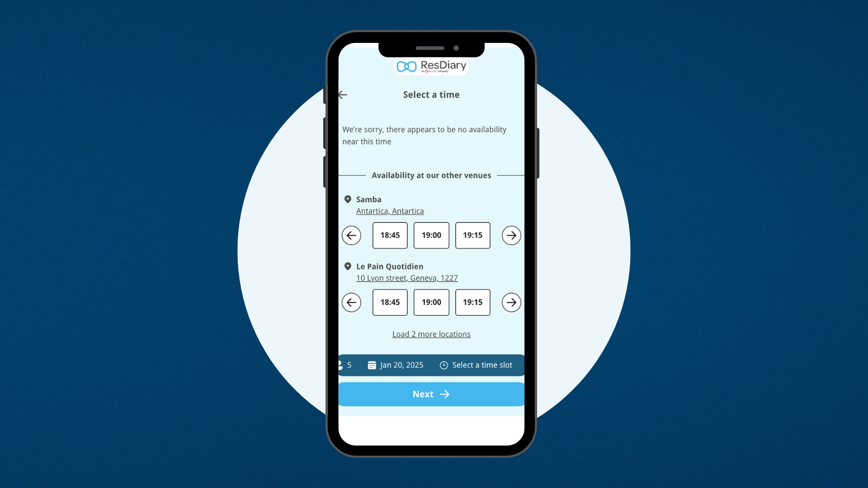Screen dimensions: 868x488
Task: Click the guest count showing 5
Action: [x=349, y=365]
